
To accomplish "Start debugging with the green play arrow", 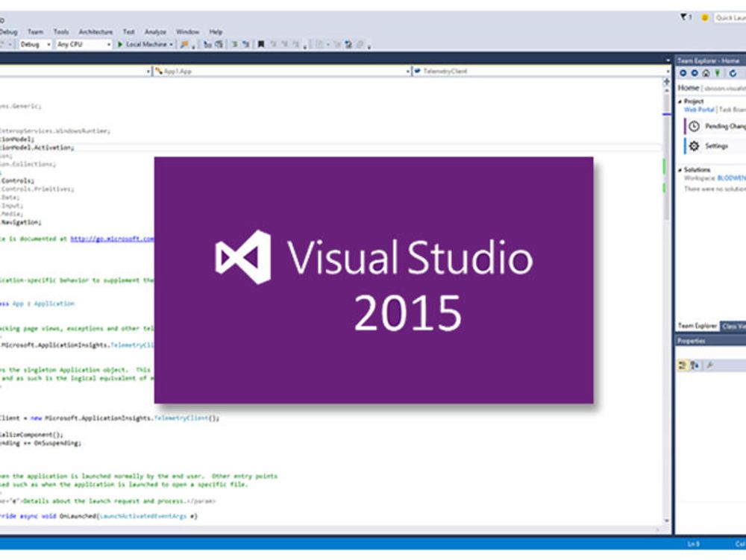I will [x=120, y=44].
